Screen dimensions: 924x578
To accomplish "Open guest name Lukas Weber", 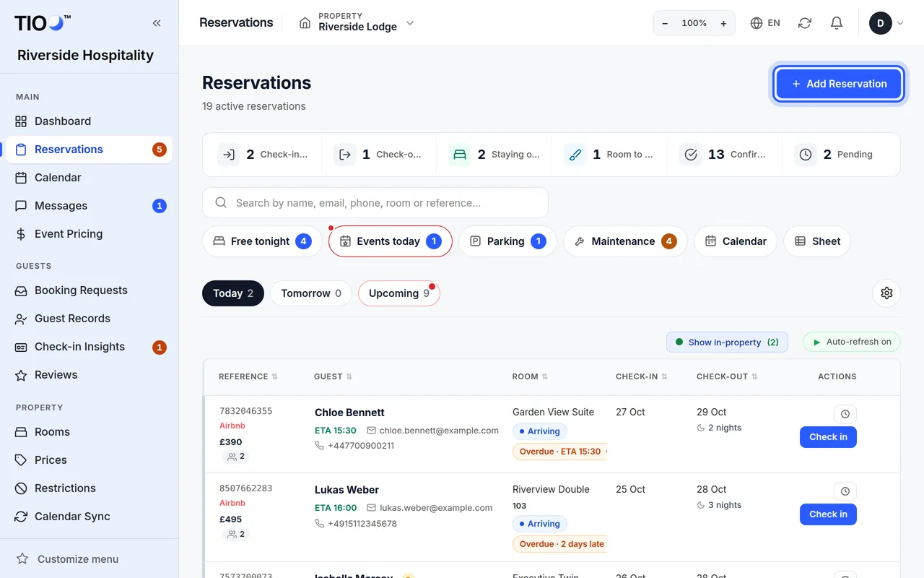I will tap(346, 490).
